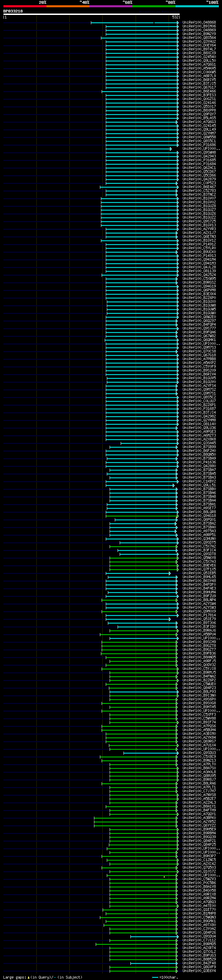Select the label UniRef100_Q2YHM7

tap(199, 133)
